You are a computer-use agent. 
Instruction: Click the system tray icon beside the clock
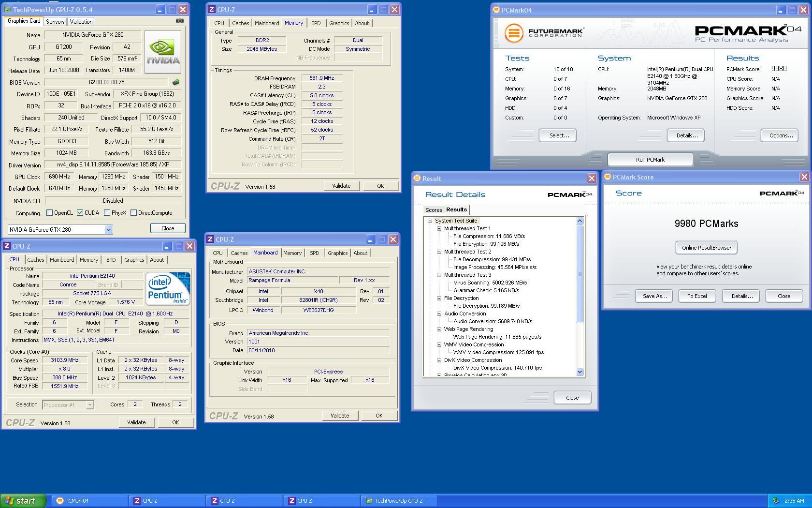click(776, 501)
